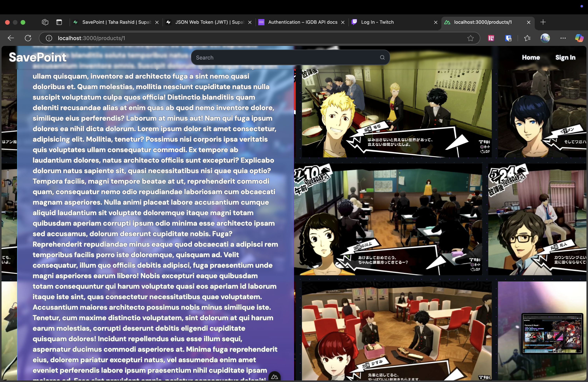This screenshot has width=588, height=382.
Task: Click the search magnifier icon on SavePoint
Action: 382,57
